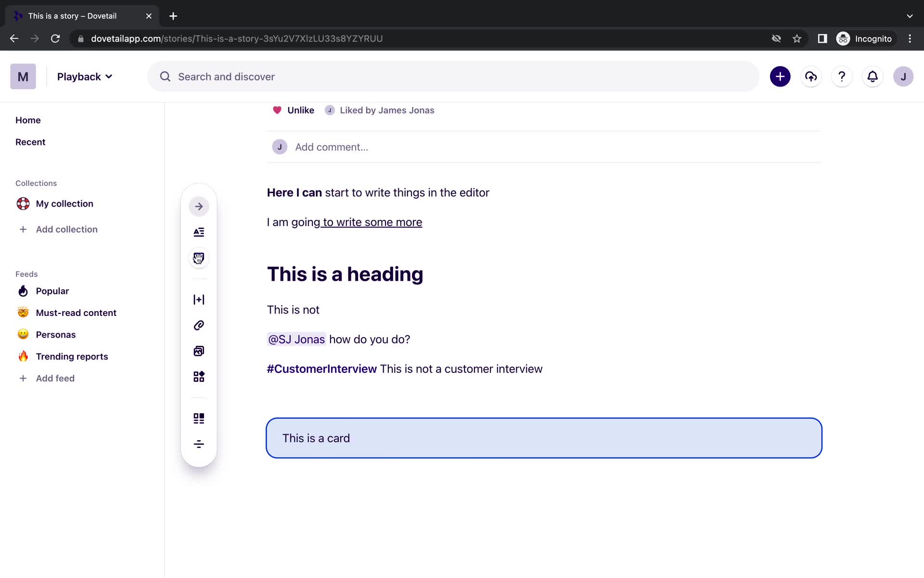Click Add comment input field

point(331,146)
